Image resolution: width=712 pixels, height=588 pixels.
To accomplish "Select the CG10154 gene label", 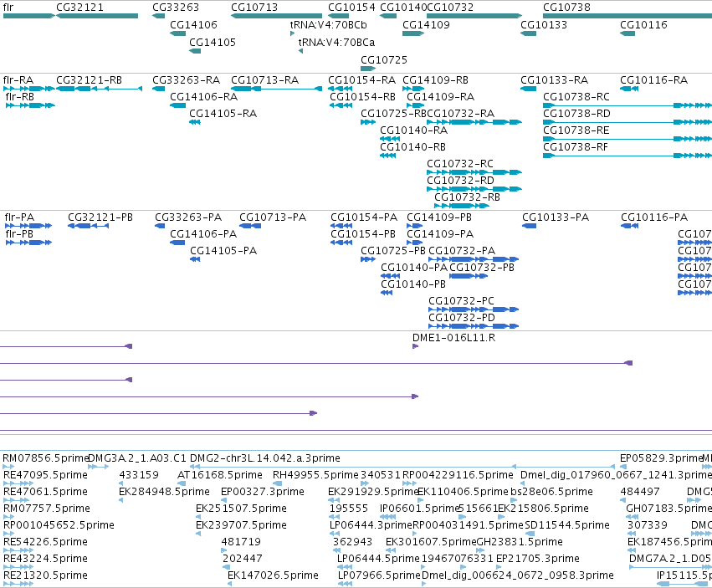I will (351, 8).
